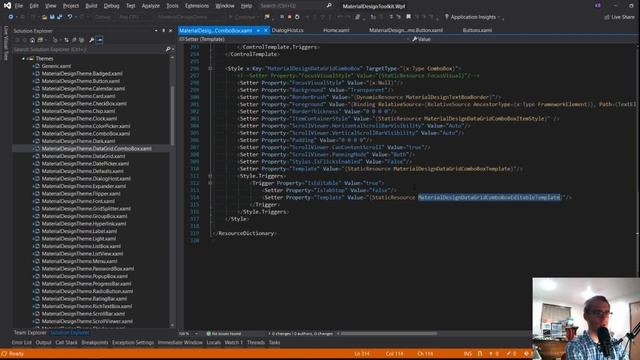Viewport: 640px width, 360px height.
Task: Switch to Team Explorer panel tab
Action: pyautogui.click(x=30, y=333)
